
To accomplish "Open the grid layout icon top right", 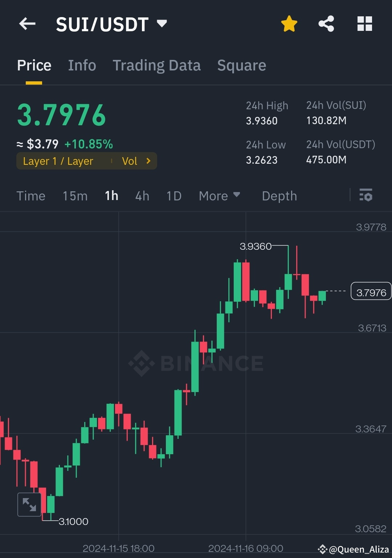I will click(x=364, y=23).
